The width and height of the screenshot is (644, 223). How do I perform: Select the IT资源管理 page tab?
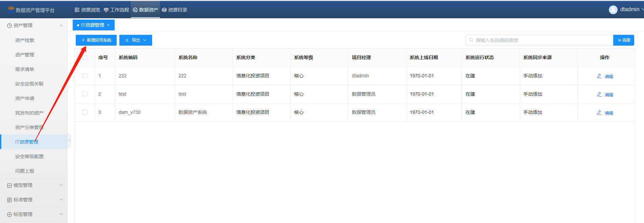pyautogui.click(x=94, y=25)
